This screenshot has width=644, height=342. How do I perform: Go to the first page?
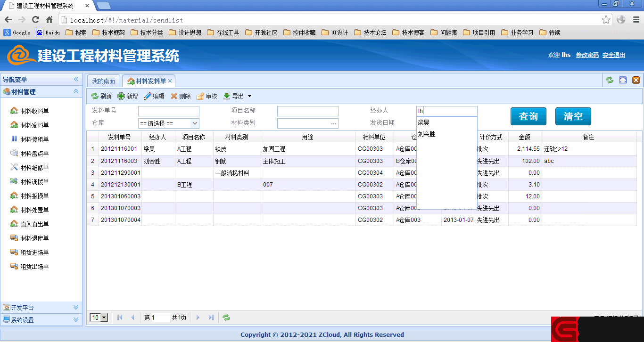pos(120,318)
